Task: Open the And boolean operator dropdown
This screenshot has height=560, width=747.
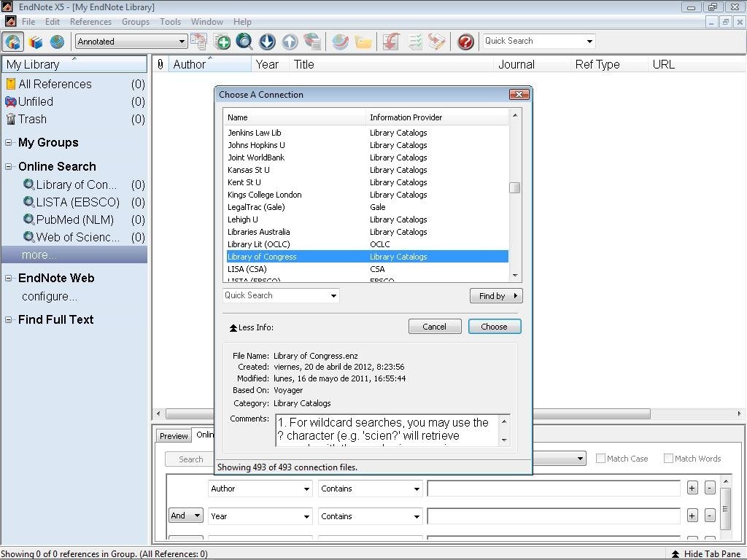Action: click(x=186, y=516)
